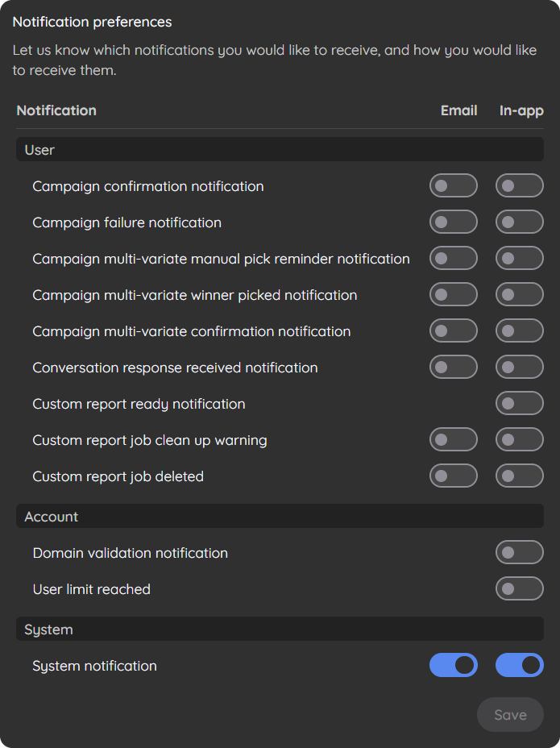Screen dimensions: 560x748
Task: Toggle in-app for User limit reached
Action: click(520, 588)
